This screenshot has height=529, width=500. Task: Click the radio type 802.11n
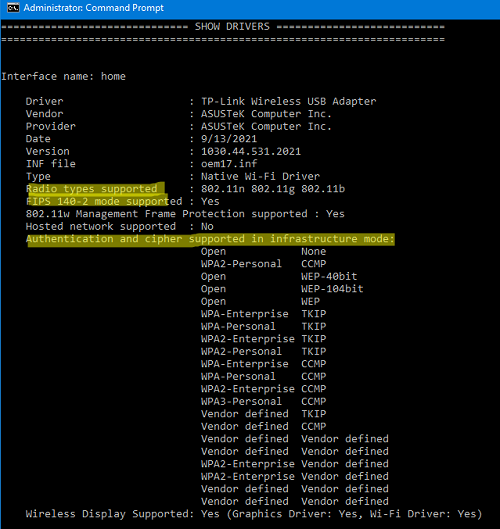[223, 189]
